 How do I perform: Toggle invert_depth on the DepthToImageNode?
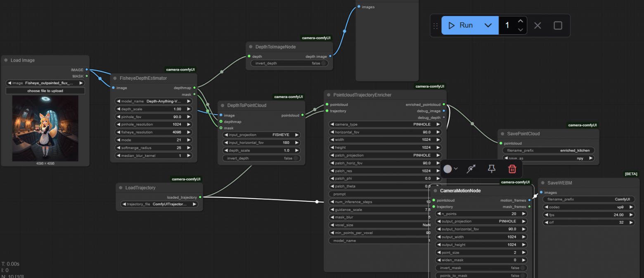(324, 63)
